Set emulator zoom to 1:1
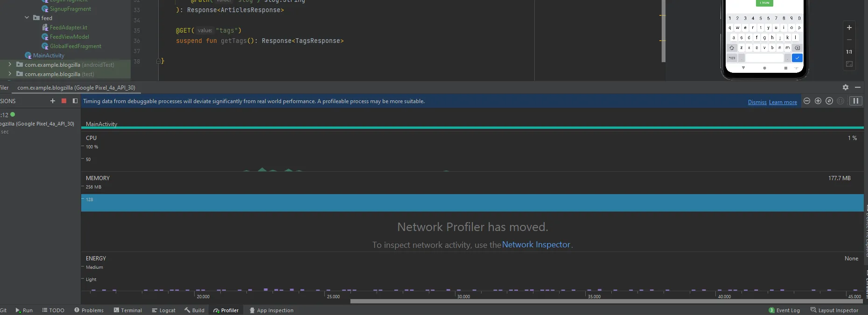Screen dimensions: 868x315 coord(849,52)
